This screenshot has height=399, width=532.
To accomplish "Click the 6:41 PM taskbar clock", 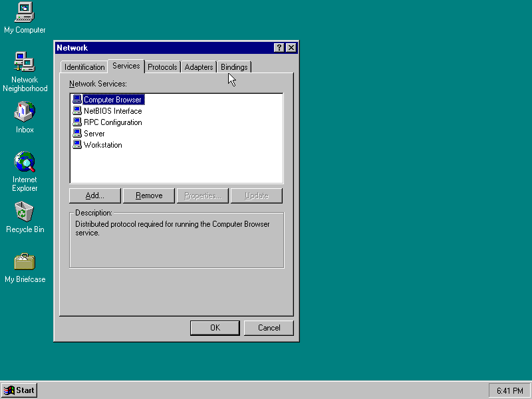I will point(509,391).
